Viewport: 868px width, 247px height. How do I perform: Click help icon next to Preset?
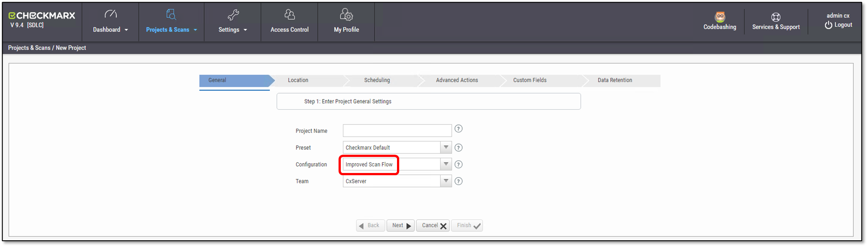tap(458, 148)
